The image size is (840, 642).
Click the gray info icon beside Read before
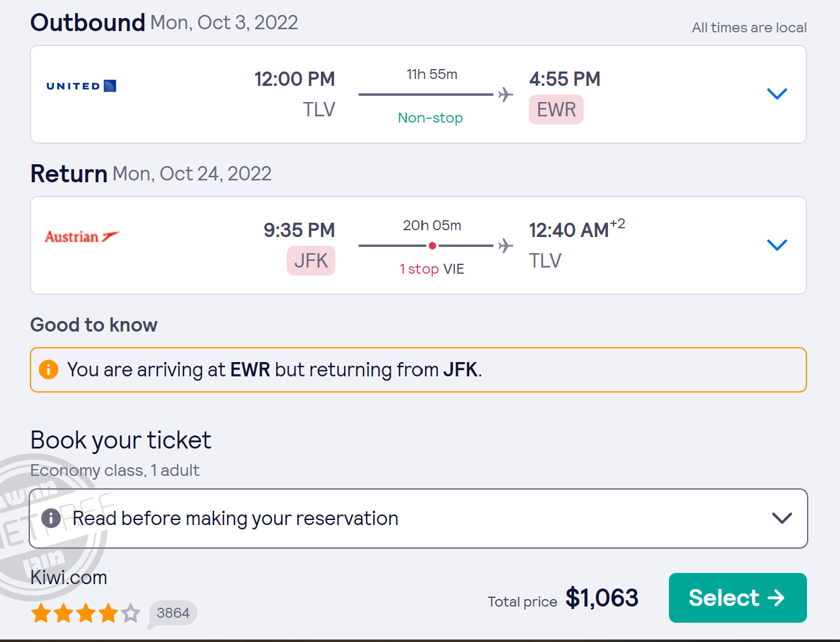pyautogui.click(x=51, y=518)
